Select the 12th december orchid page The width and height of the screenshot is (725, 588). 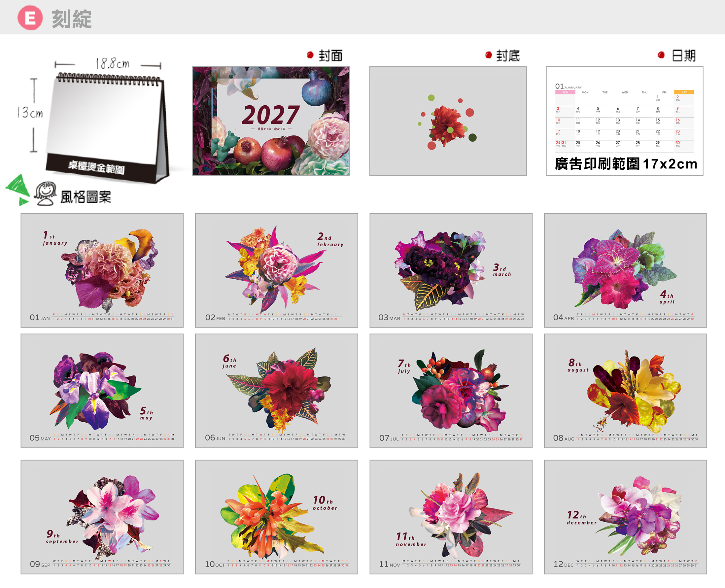pos(625,517)
